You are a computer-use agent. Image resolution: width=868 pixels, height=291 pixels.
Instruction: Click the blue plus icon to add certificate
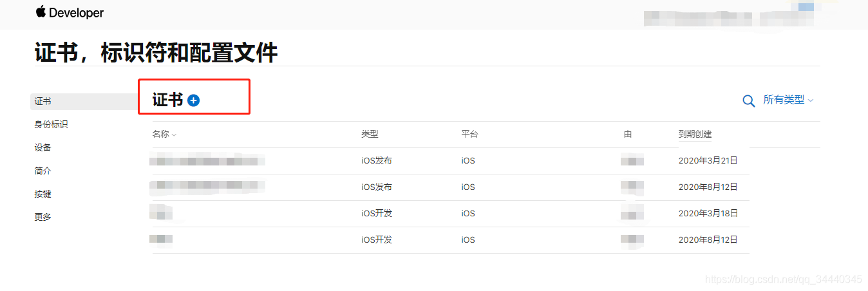click(194, 100)
